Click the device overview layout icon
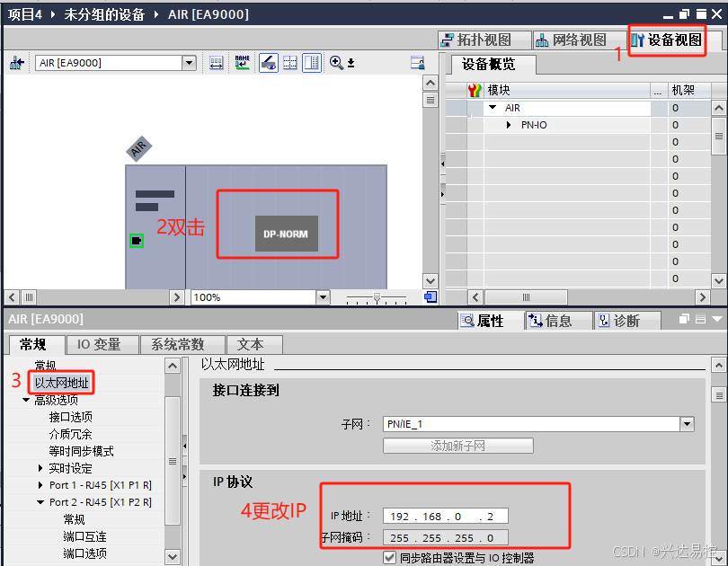This screenshot has height=566, width=728. click(417, 63)
